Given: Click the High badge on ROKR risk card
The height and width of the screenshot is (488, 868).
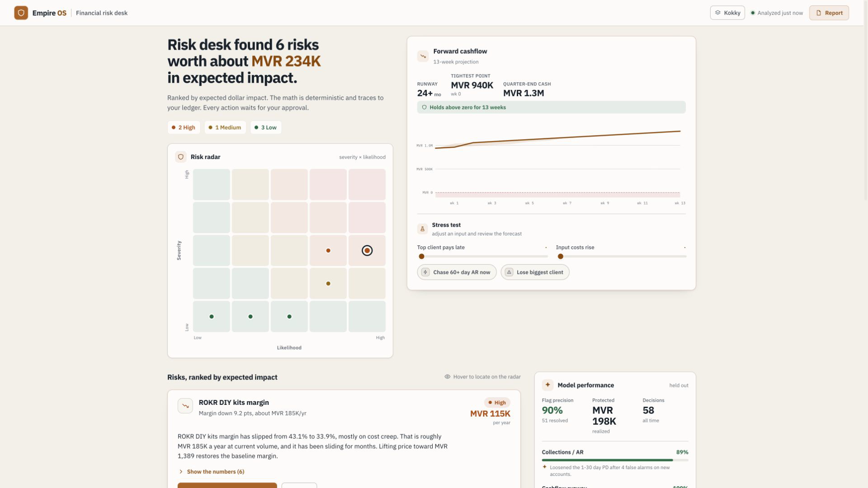Looking at the screenshot, I should click(497, 403).
